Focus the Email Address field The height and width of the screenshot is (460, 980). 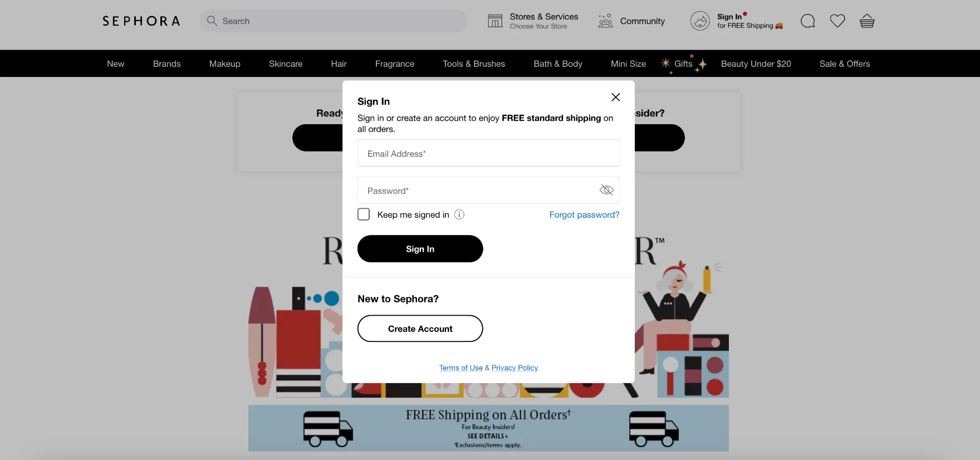[488, 153]
